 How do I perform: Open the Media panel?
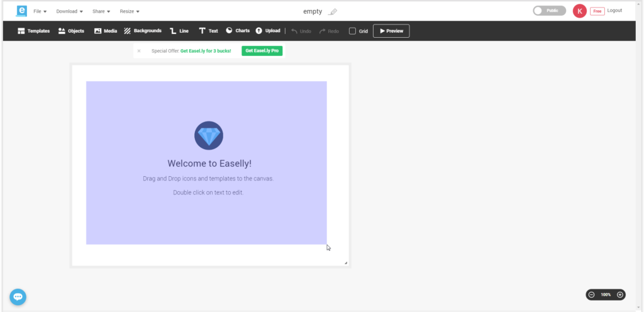click(106, 31)
